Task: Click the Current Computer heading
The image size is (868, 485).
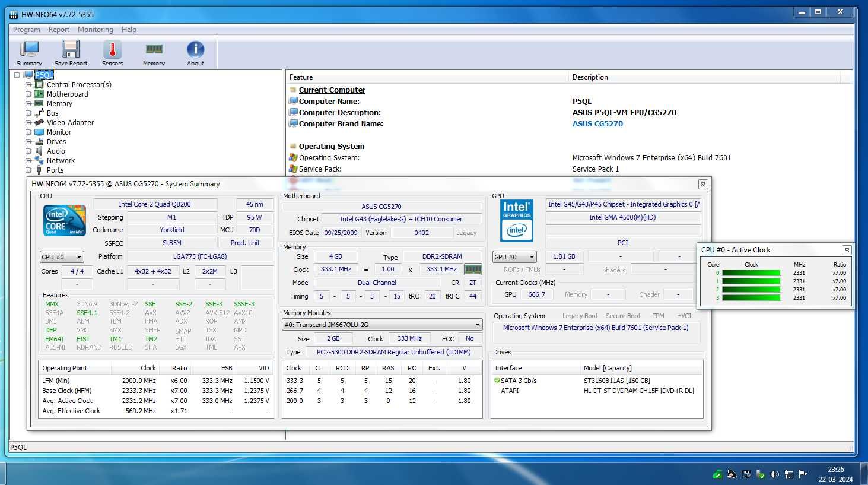Action: [x=332, y=90]
